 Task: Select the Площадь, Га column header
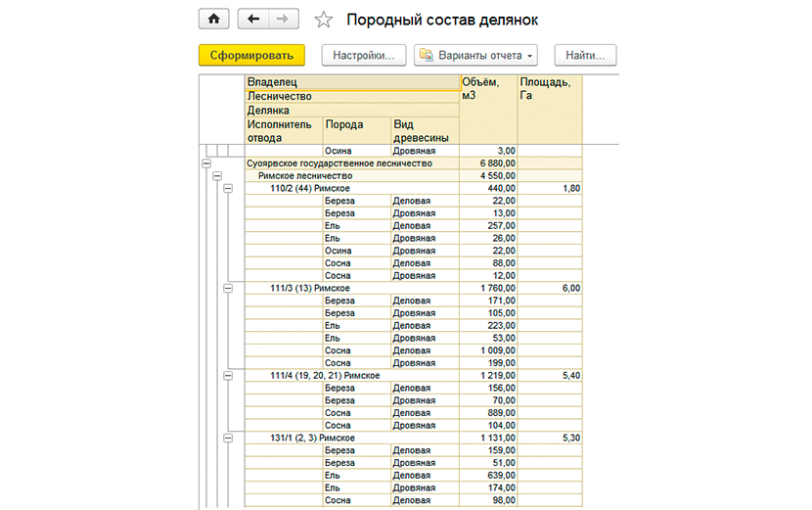pyautogui.click(x=550, y=110)
